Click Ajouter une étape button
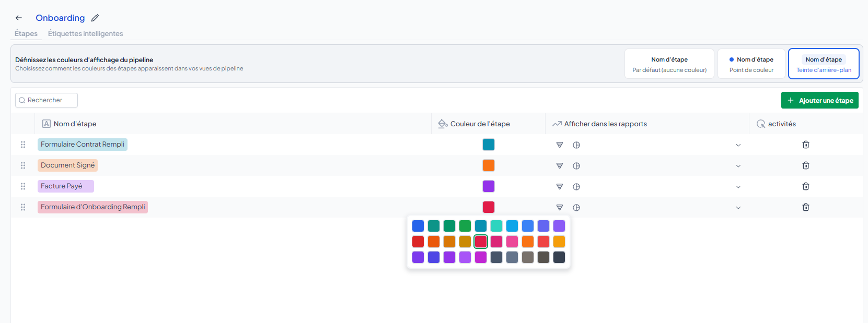868x323 pixels. (820, 100)
